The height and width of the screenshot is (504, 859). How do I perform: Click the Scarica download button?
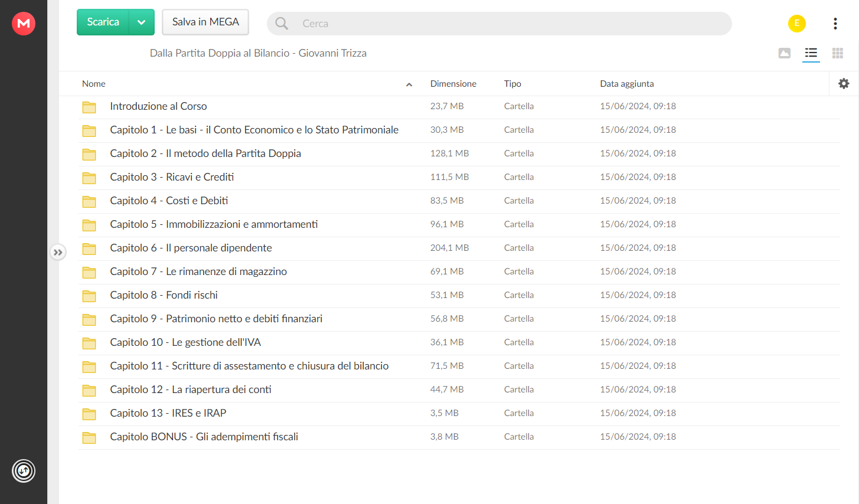[103, 22]
